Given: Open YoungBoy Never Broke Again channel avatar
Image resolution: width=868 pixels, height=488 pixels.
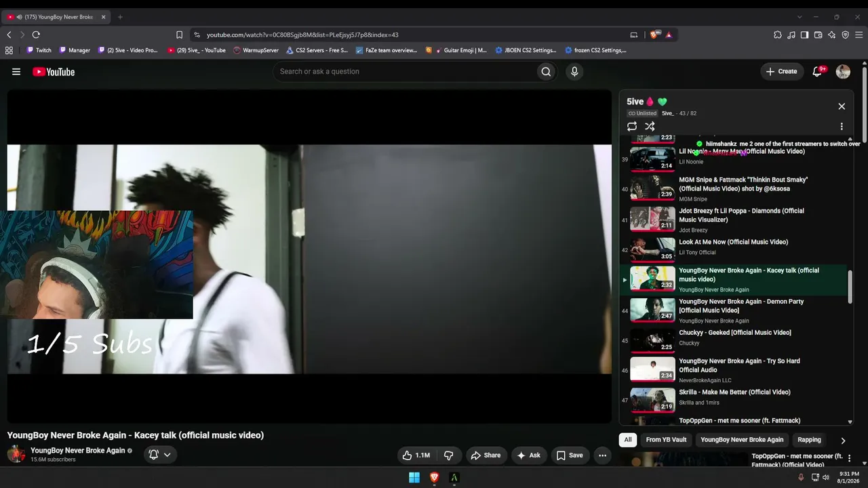Looking at the screenshot, I should [x=16, y=455].
